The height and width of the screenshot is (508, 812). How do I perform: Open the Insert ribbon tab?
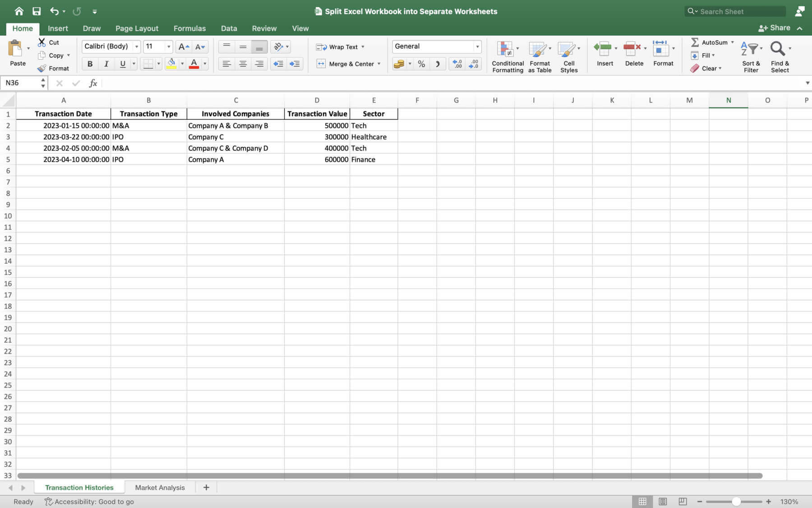58,28
